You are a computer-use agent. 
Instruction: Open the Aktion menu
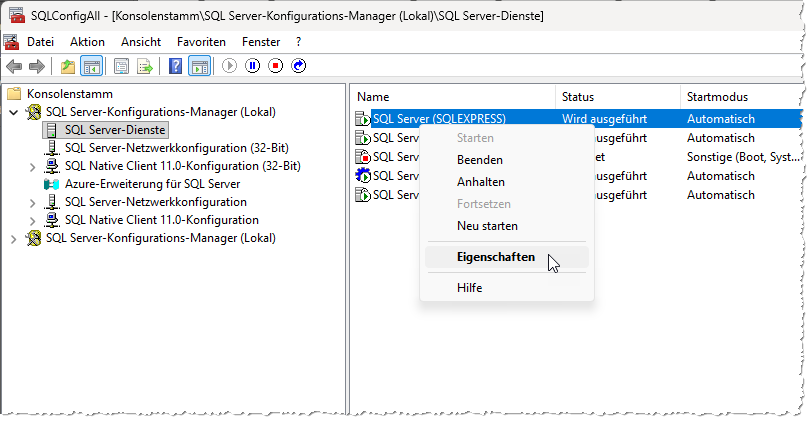(x=87, y=42)
